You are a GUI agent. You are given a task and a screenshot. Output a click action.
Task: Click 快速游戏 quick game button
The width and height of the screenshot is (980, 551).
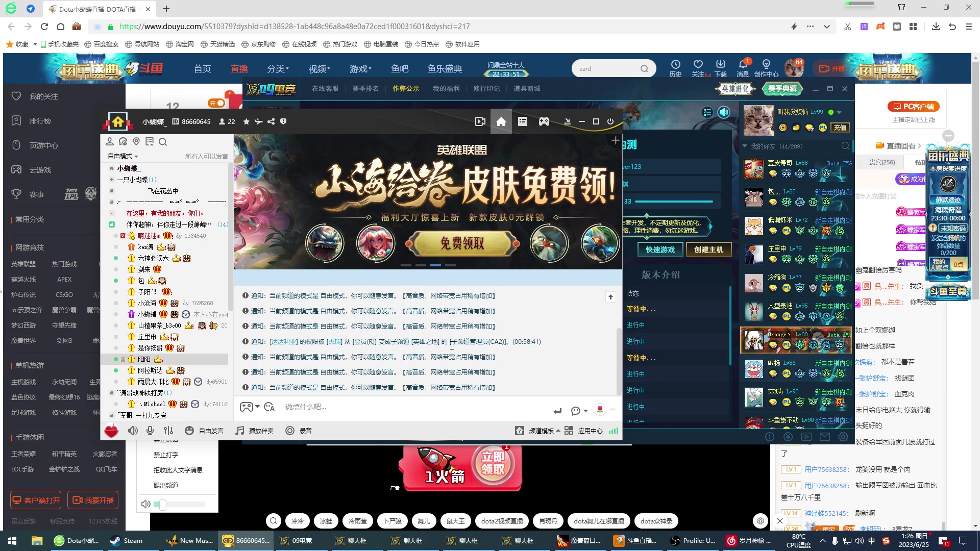[x=660, y=249]
